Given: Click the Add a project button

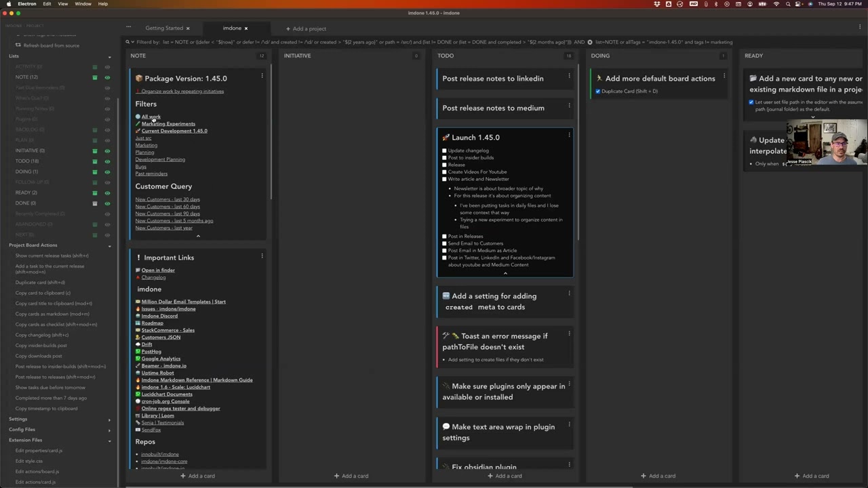Looking at the screenshot, I should pyautogui.click(x=306, y=28).
